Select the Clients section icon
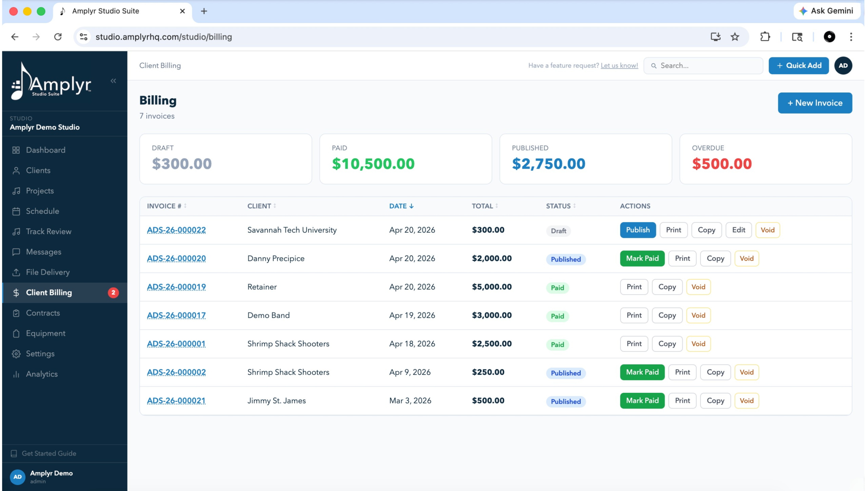 coord(16,170)
